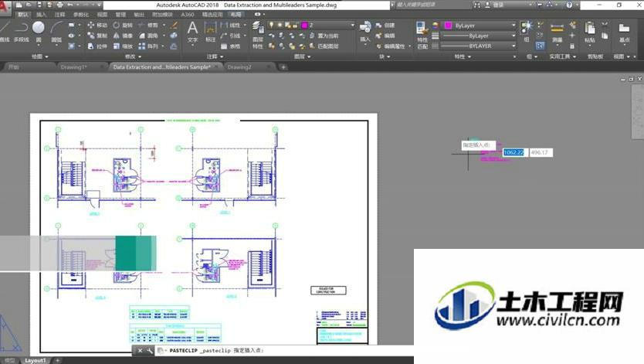Open Layer Properties (图层特性) manager
Screen dimensions: 644x364
pos(257,36)
